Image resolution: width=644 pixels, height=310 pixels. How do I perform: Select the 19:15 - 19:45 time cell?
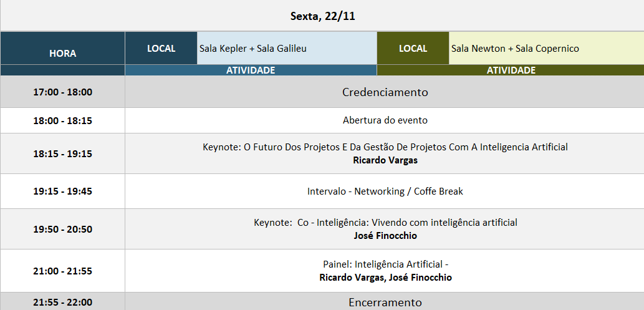pos(62,191)
